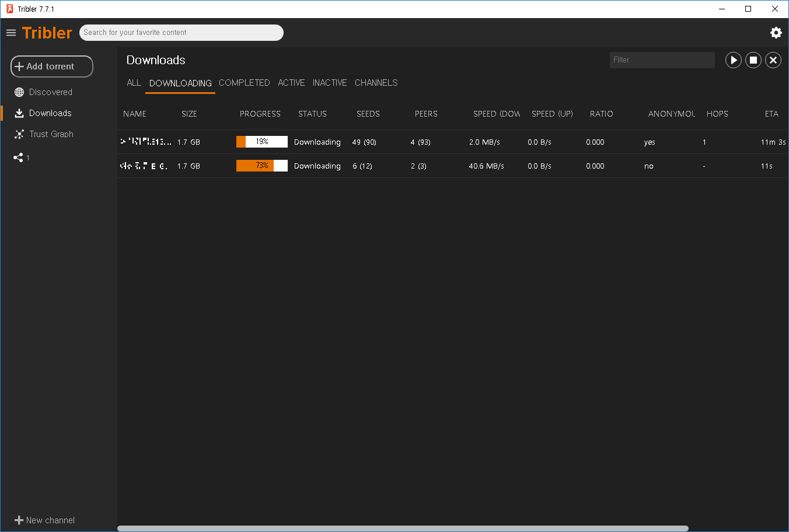The width and height of the screenshot is (789, 532).
Task: Click the 40.6 MB/s download speed cell
Action: [x=486, y=166]
